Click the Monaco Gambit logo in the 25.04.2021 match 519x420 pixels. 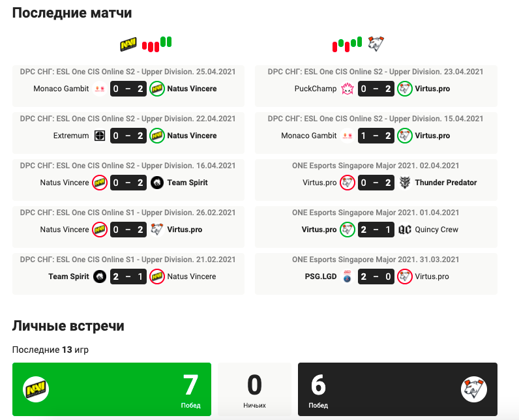click(x=100, y=89)
